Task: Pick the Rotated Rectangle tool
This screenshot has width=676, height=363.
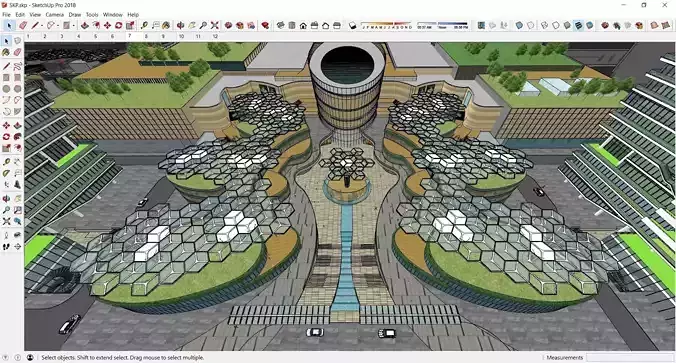Action: click(x=17, y=78)
